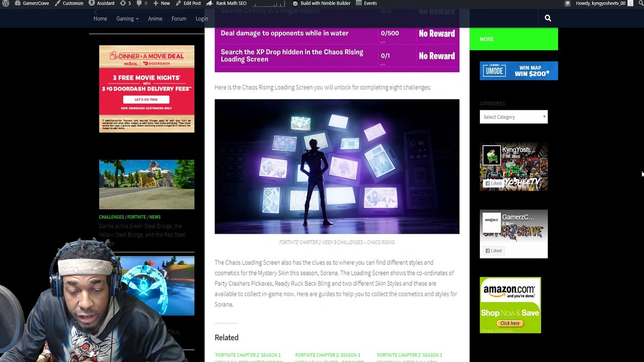Image resolution: width=644 pixels, height=362 pixels.
Task: Open the Howdy kyngyosheetv_00 account menu
Action: 604,3
